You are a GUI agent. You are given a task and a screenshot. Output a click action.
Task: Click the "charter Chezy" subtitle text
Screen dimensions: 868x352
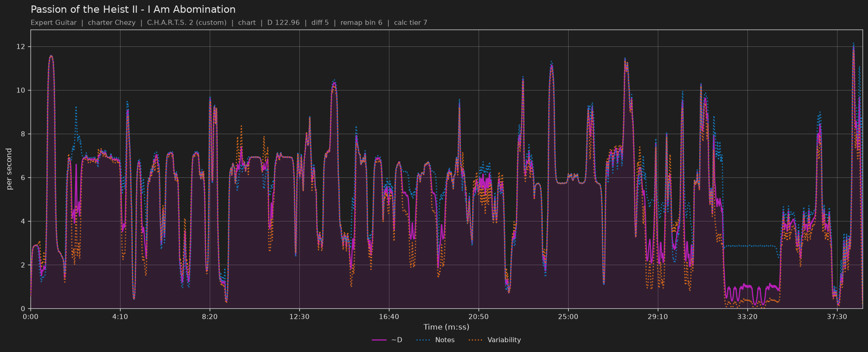111,23
